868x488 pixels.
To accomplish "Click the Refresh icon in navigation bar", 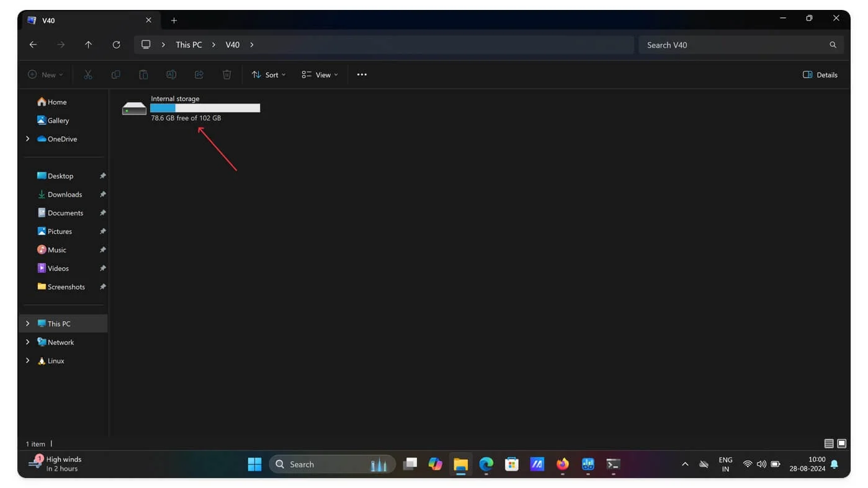I will (116, 45).
